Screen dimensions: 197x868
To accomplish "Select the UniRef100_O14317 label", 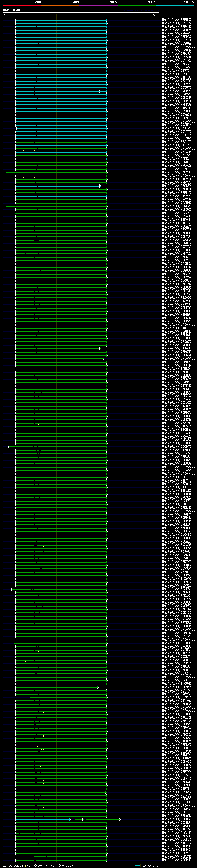I will (177, 382).
